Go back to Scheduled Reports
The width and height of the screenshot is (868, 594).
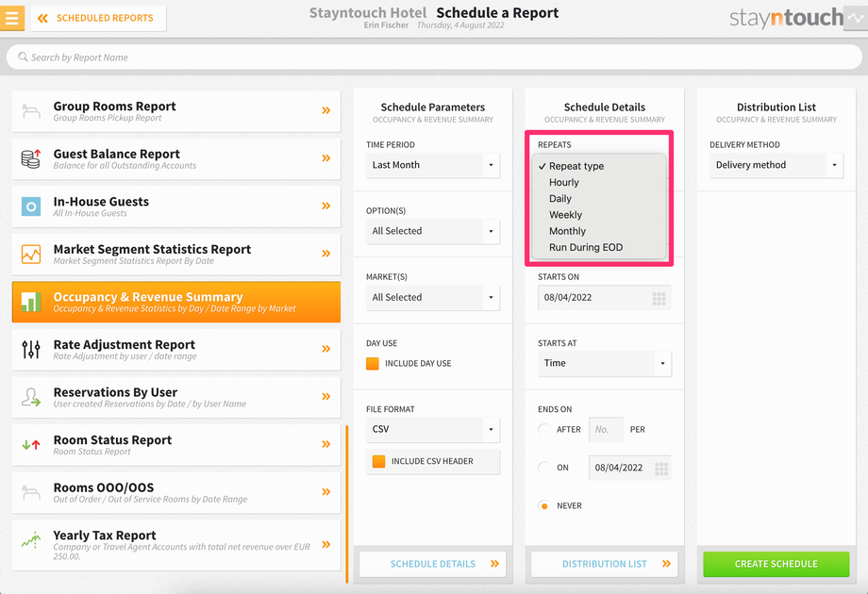[x=98, y=18]
